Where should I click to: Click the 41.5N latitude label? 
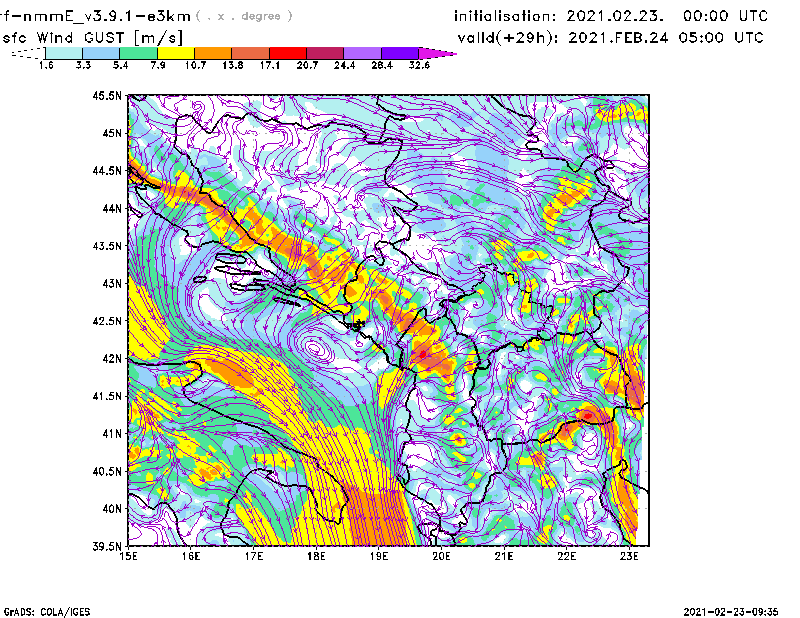point(107,396)
